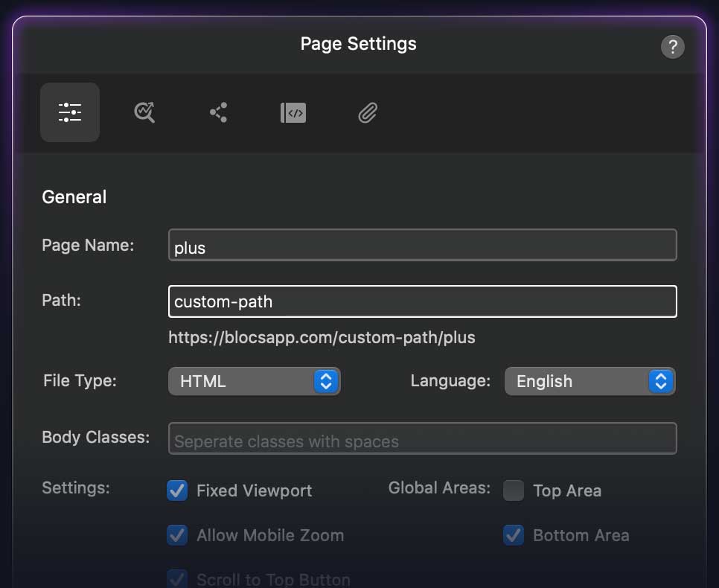
Task: Toggle the Fixed Viewport checkbox
Action: (x=177, y=490)
